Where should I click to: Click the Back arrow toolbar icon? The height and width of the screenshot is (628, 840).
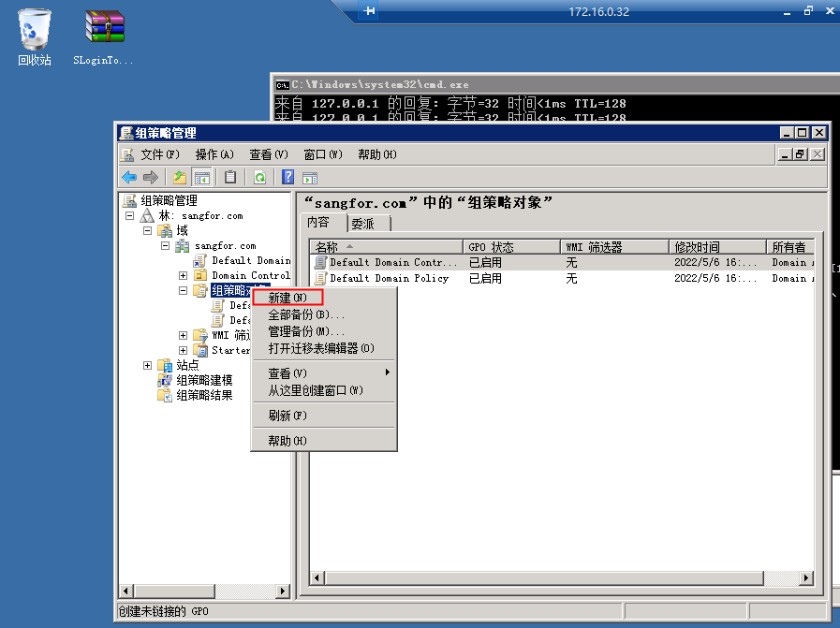129,177
